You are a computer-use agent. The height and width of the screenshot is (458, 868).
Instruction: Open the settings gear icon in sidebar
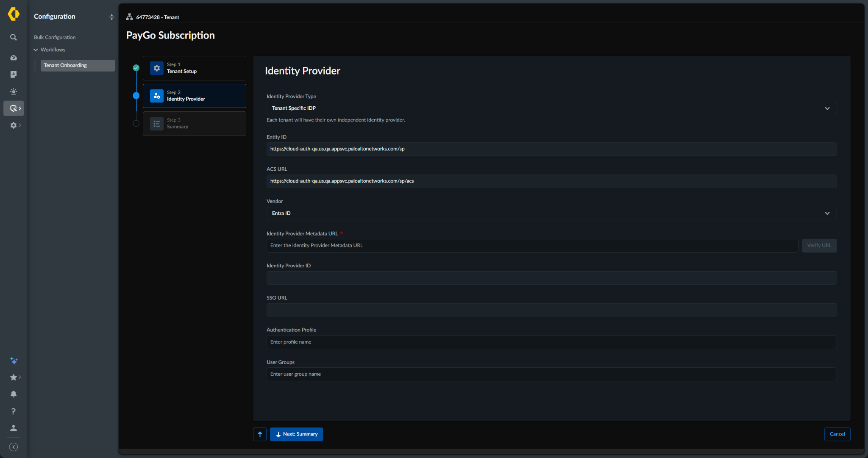tap(14, 125)
